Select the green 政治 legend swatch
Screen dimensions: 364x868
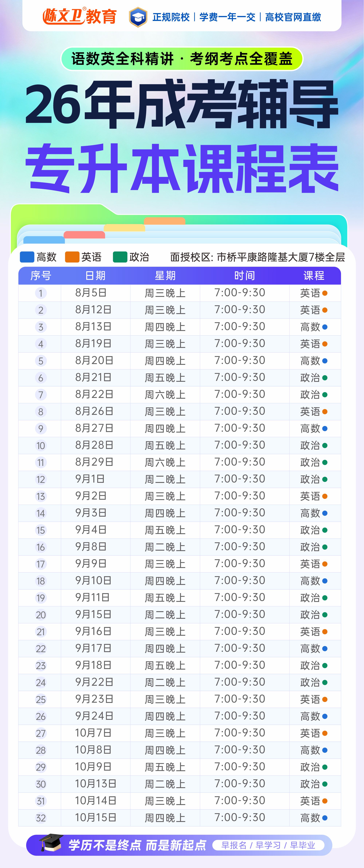pos(120,257)
